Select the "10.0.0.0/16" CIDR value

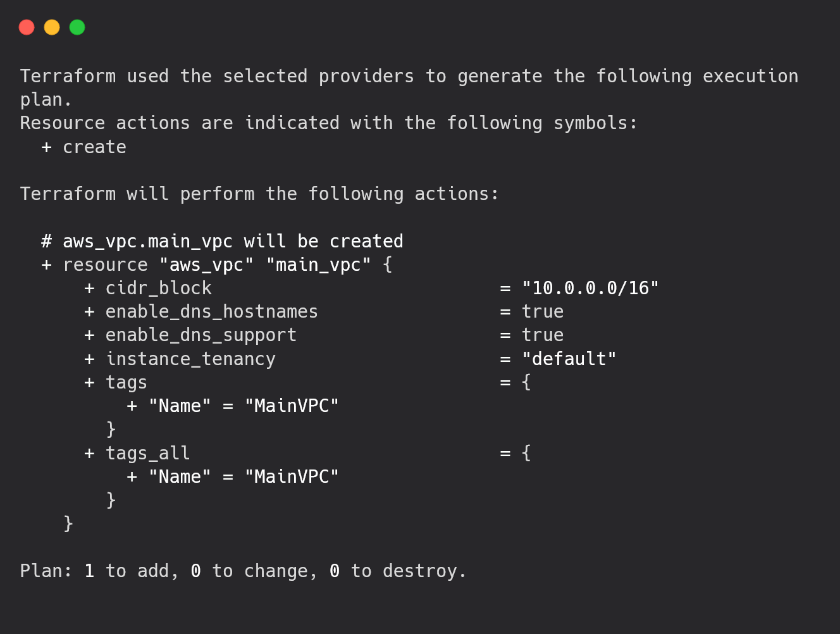click(590, 289)
